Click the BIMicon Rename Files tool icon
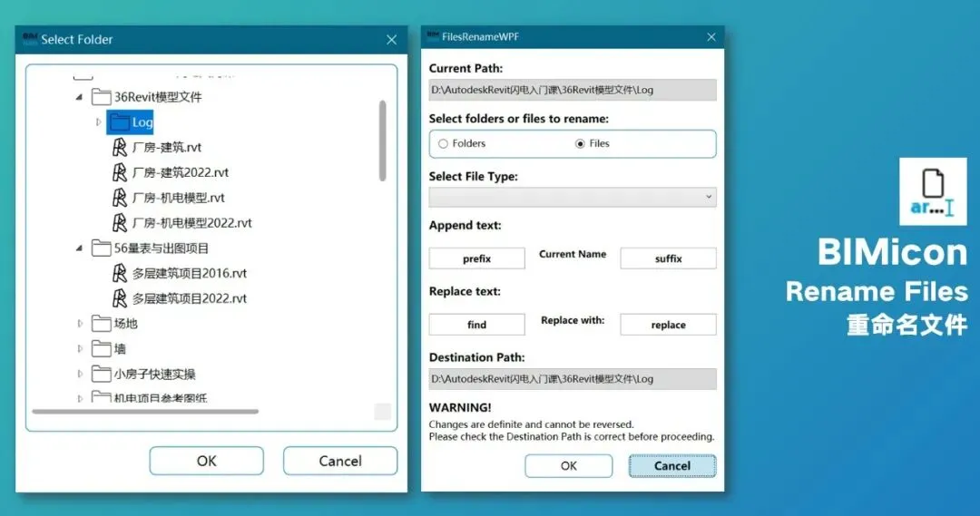 [x=933, y=191]
